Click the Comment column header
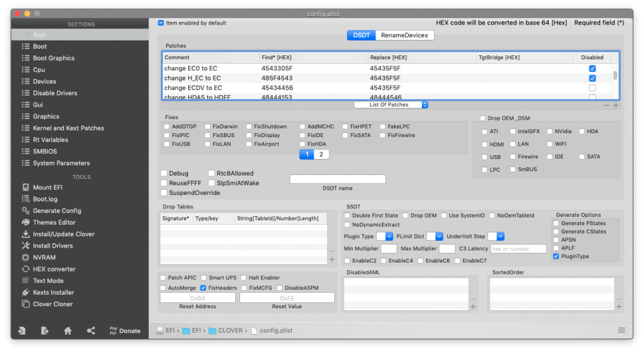The height and width of the screenshot is (352, 644). (x=211, y=57)
